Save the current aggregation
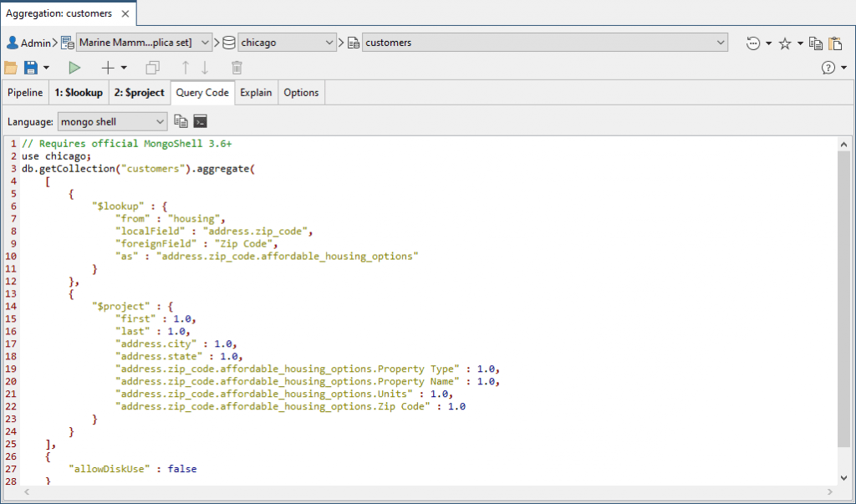The height and width of the screenshot is (504, 856). [x=31, y=67]
